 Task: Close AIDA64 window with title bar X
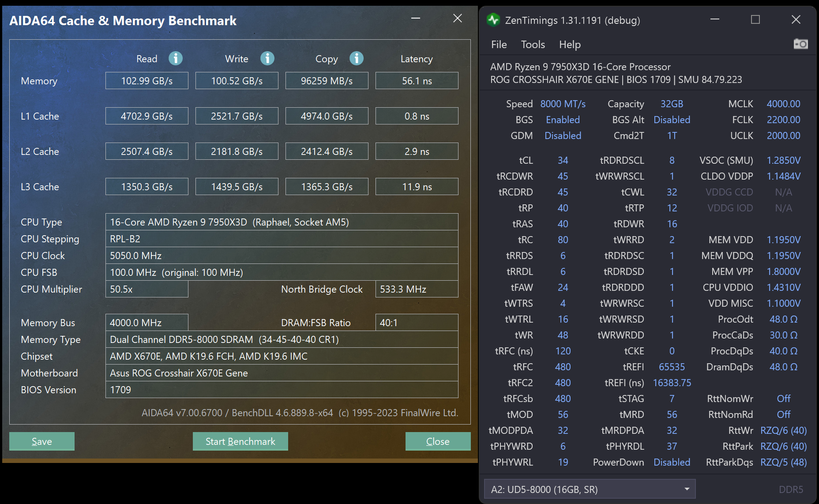point(458,18)
